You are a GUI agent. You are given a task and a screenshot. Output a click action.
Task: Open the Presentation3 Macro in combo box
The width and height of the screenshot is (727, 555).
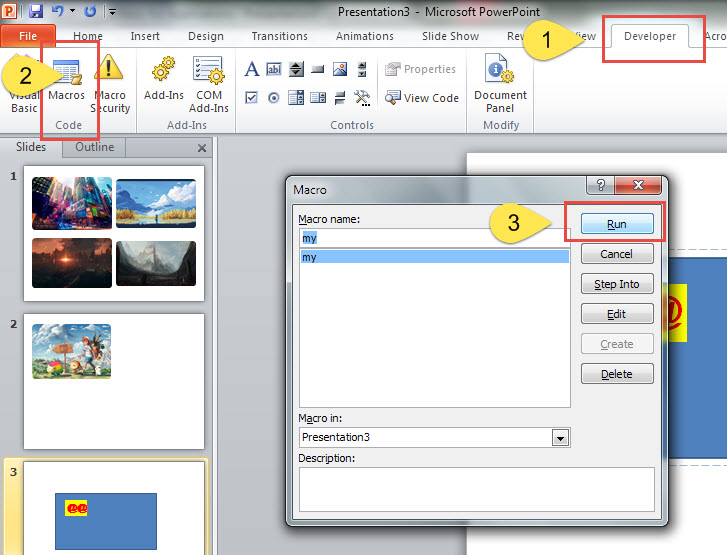(434, 437)
